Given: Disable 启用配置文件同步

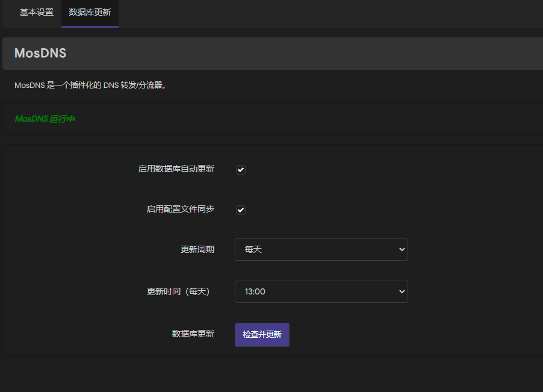Looking at the screenshot, I should click(x=240, y=210).
